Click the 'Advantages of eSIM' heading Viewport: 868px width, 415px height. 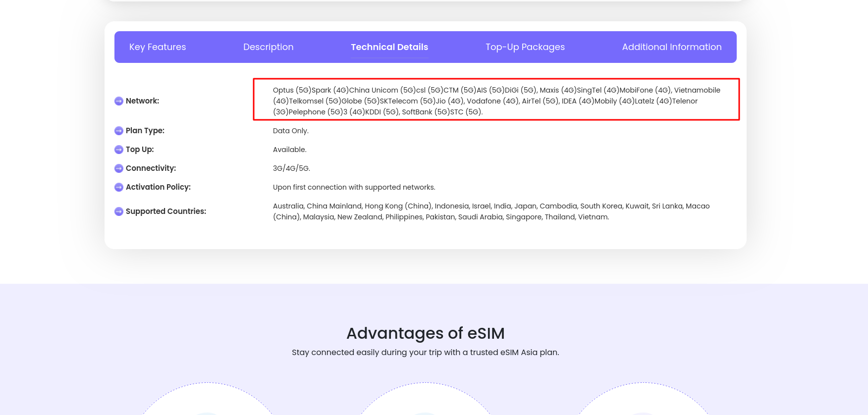[426, 333]
